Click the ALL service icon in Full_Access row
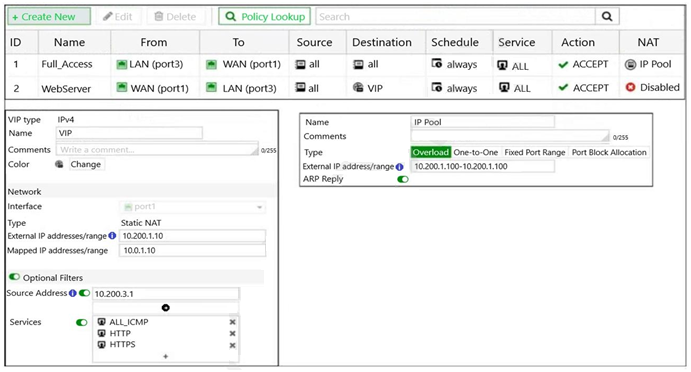 (x=502, y=65)
